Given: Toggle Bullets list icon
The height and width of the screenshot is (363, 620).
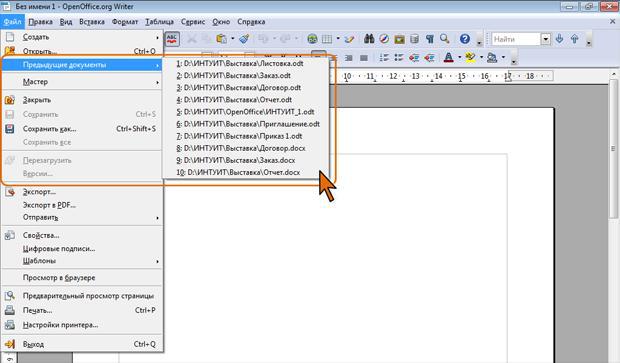Looking at the screenshot, I should [x=399, y=58].
